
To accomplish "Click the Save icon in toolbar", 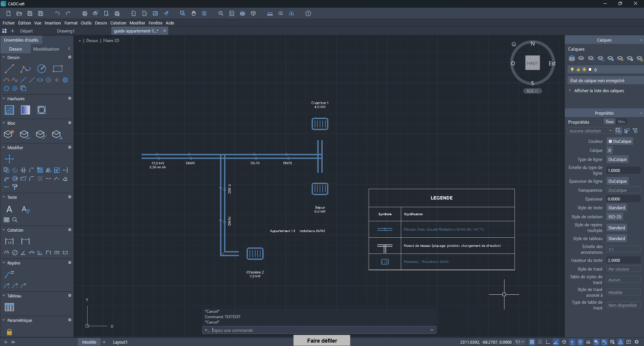I will (30, 13).
